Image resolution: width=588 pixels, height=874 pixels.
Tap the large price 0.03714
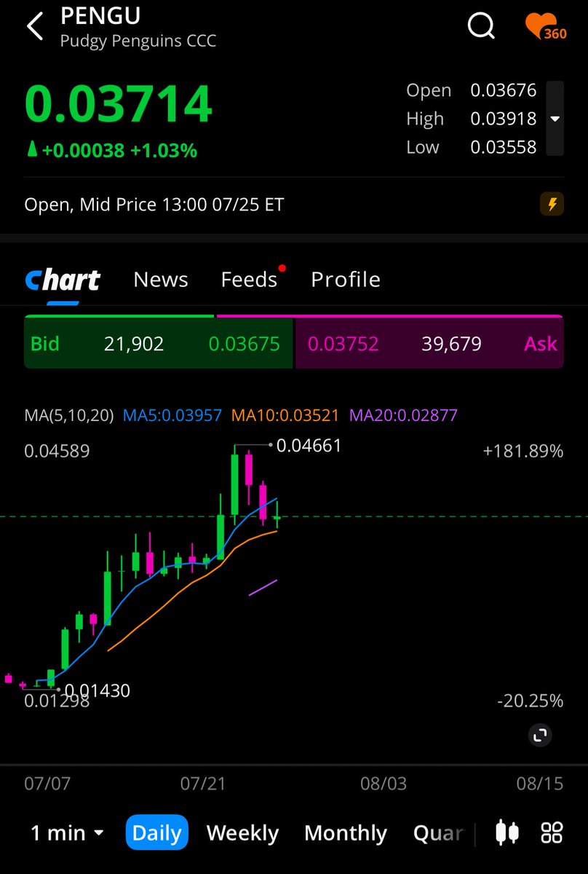point(119,103)
